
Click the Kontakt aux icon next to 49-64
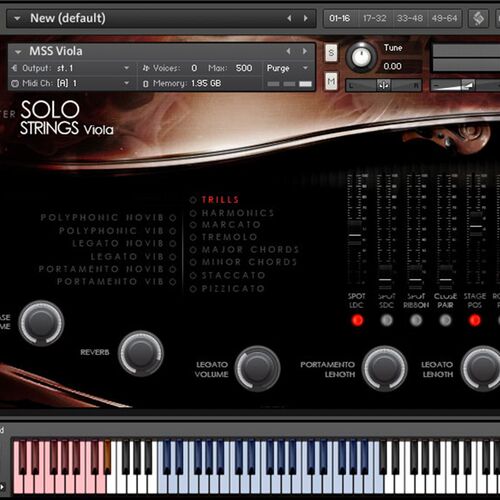(478, 18)
